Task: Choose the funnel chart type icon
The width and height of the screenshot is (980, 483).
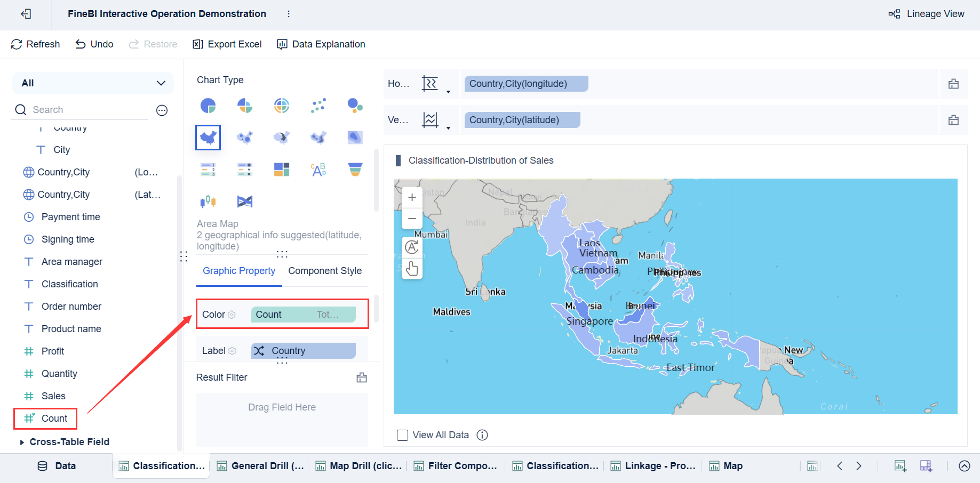Action: click(355, 170)
